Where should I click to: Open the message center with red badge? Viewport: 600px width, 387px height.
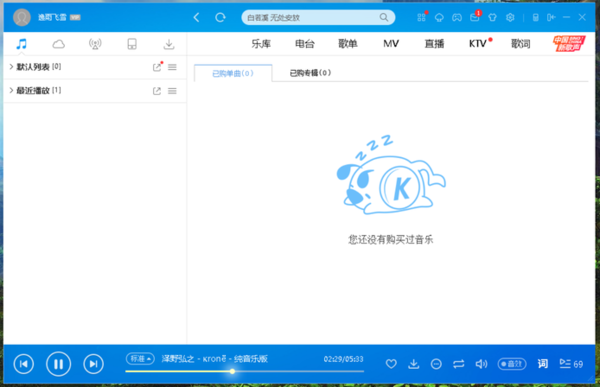[475, 17]
